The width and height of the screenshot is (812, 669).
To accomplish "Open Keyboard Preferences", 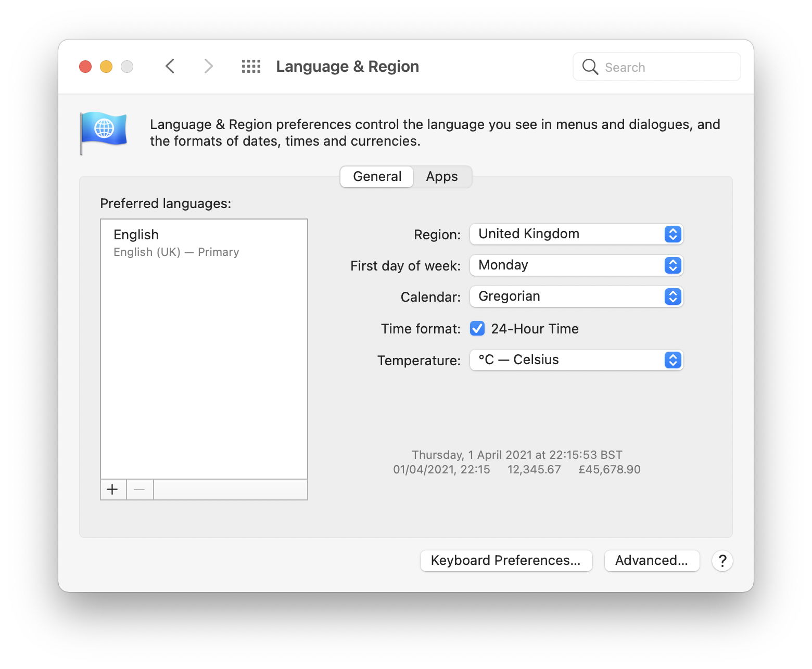I will [506, 561].
